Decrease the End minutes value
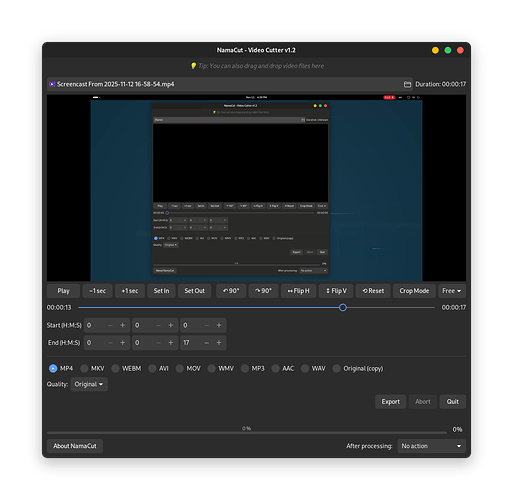The width and height of the screenshot is (512, 500). point(158,342)
